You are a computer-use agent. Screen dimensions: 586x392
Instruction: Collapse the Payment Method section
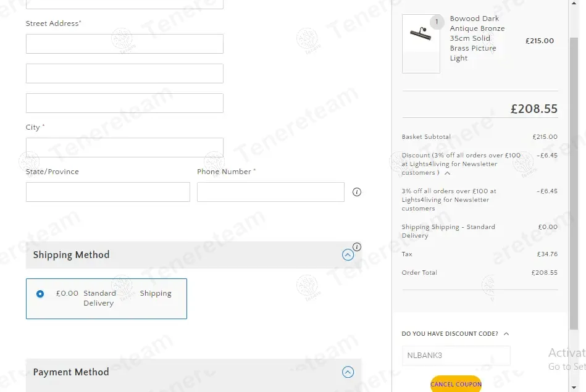(348, 372)
